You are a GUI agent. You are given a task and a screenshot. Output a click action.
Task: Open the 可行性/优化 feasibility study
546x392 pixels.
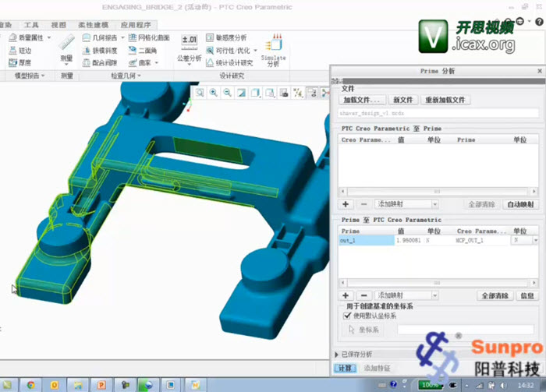click(228, 51)
